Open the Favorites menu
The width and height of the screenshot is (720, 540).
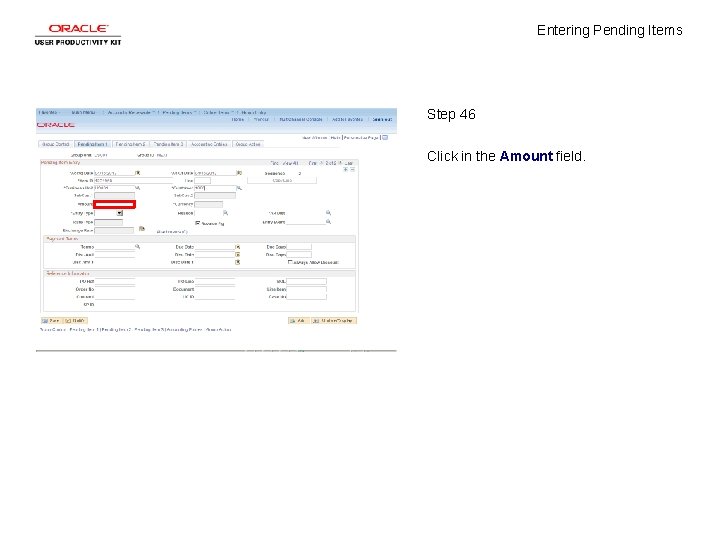[x=49, y=112]
